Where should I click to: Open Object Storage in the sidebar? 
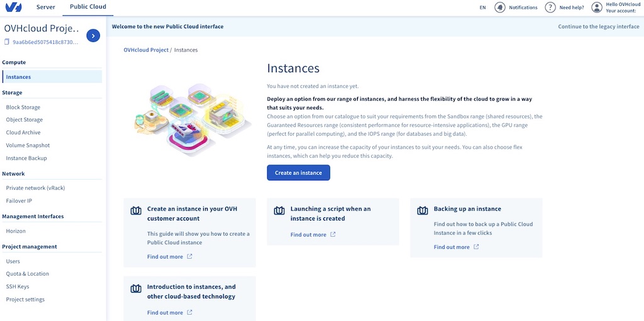25,120
